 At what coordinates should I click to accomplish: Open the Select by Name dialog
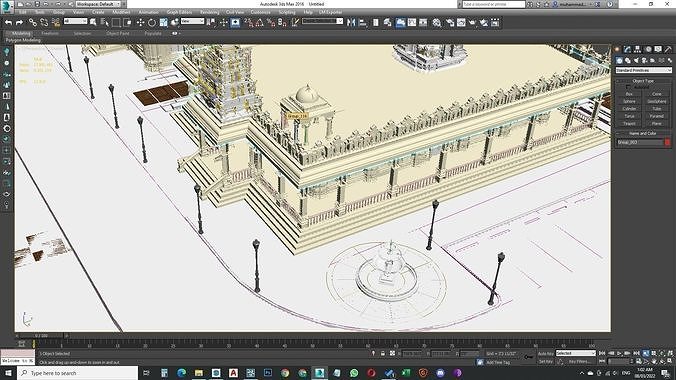(x=104, y=22)
